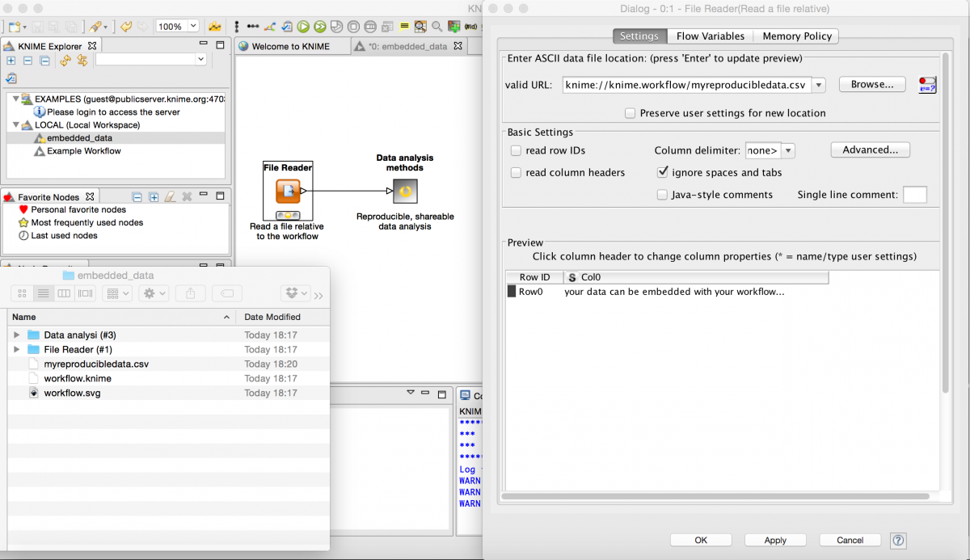Click the horizontal alignment nodes icon
The height and width of the screenshot is (560, 970).
click(253, 26)
